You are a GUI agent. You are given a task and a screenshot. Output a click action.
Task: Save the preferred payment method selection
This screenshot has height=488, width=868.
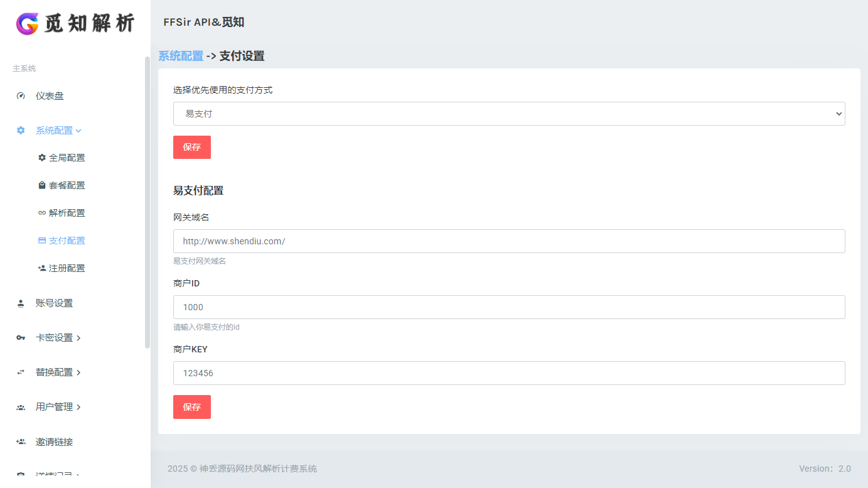pos(191,147)
